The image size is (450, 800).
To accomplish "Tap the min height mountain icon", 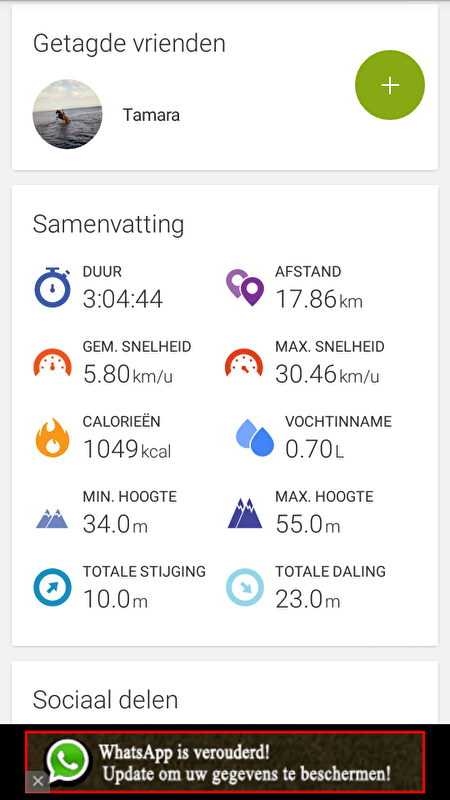I will pyautogui.click(x=52, y=518).
